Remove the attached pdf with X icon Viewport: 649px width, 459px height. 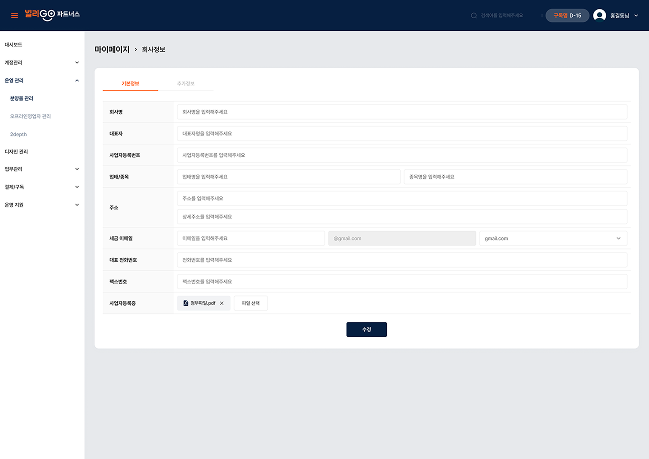pos(222,303)
